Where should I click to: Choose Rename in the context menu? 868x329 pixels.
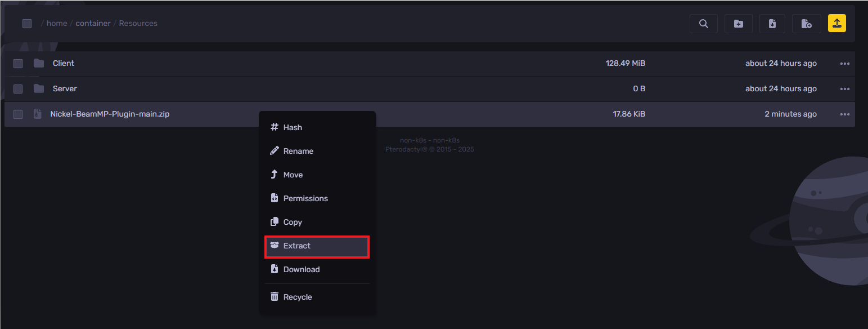pyautogui.click(x=298, y=151)
